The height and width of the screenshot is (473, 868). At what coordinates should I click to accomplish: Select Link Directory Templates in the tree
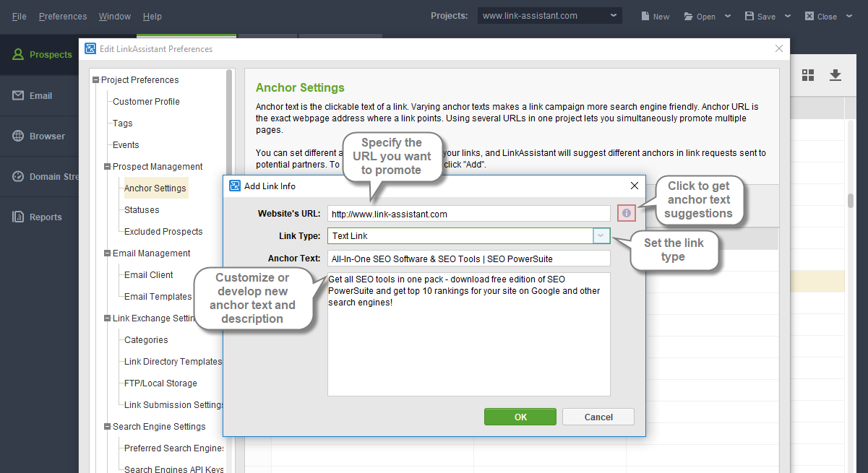[x=173, y=362]
